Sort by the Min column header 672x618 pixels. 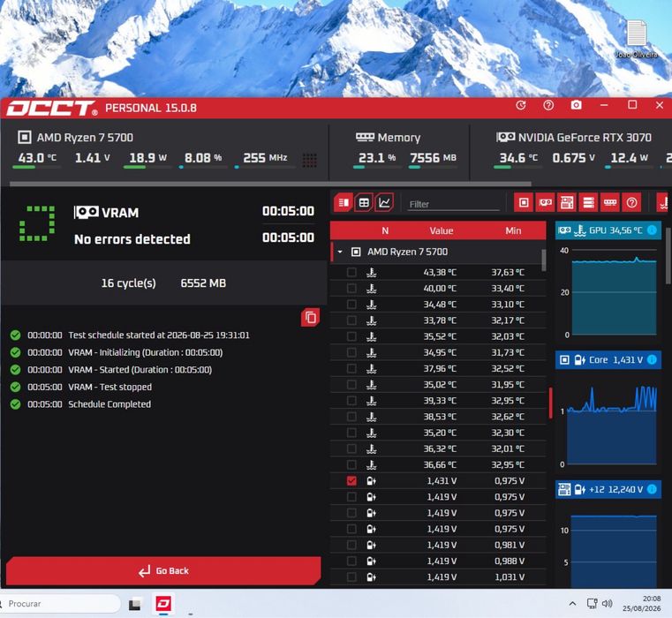(x=513, y=230)
